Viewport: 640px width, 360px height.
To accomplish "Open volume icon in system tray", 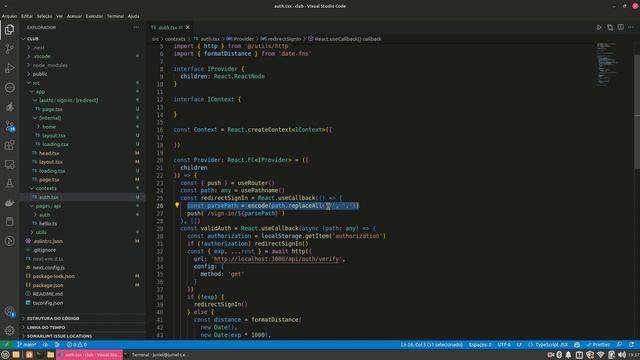I will 621,355.
